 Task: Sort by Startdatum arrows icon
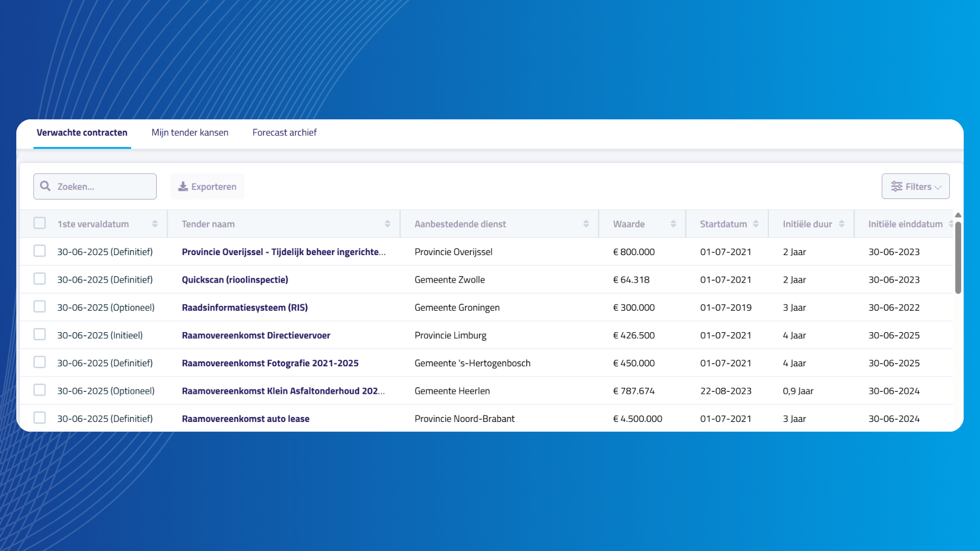point(756,224)
